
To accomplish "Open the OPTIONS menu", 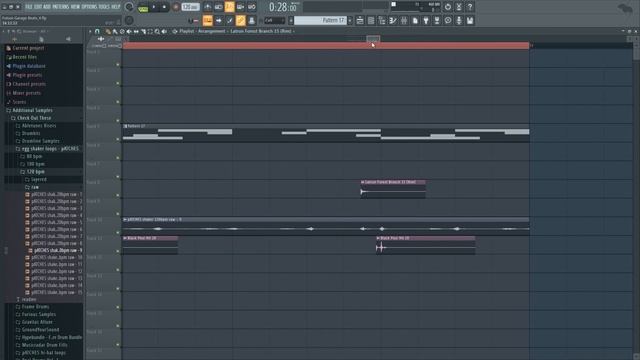I will click(89, 7).
